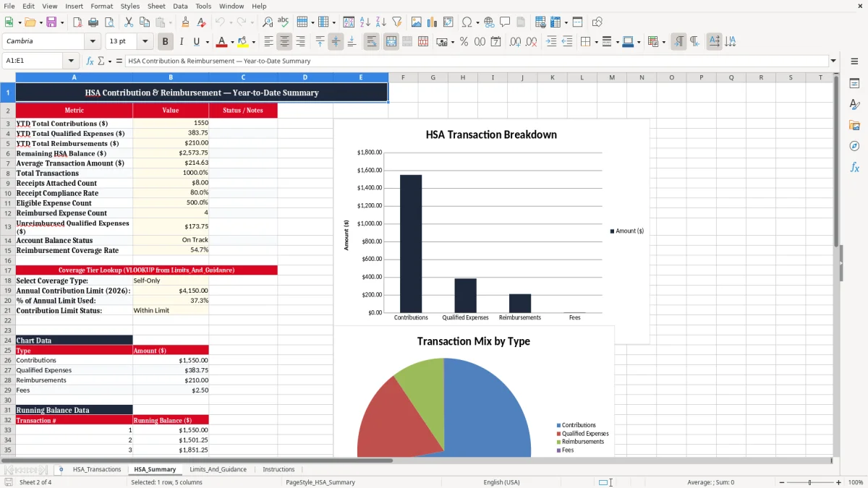Click the zoom slider handle
The height and width of the screenshot is (488, 868).
click(810, 482)
